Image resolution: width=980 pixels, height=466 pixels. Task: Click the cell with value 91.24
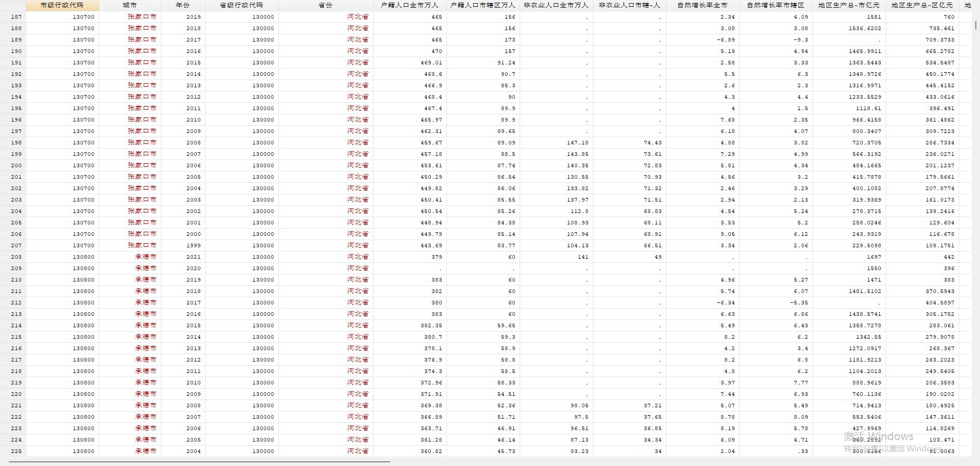coord(483,63)
